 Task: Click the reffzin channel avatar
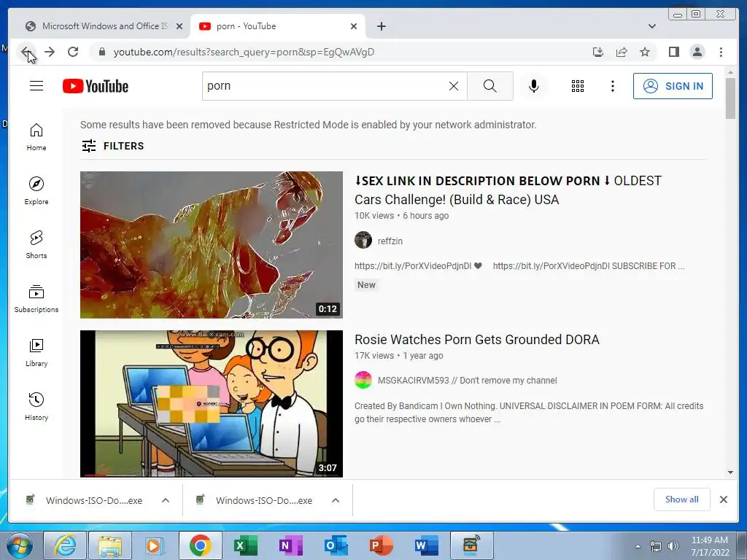pyautogui.click(x=363, y=240)
